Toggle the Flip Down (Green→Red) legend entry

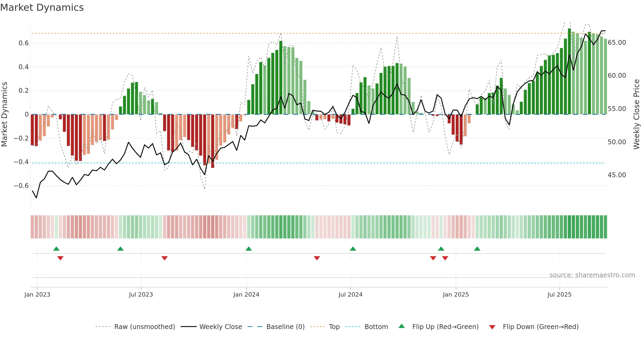[x=533, y=327]
